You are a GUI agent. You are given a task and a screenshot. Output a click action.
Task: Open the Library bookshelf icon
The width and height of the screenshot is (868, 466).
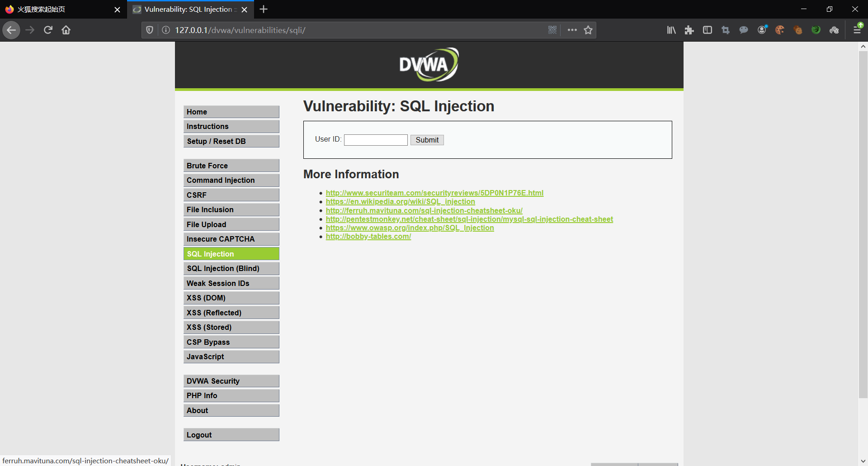tap(671, 30)
